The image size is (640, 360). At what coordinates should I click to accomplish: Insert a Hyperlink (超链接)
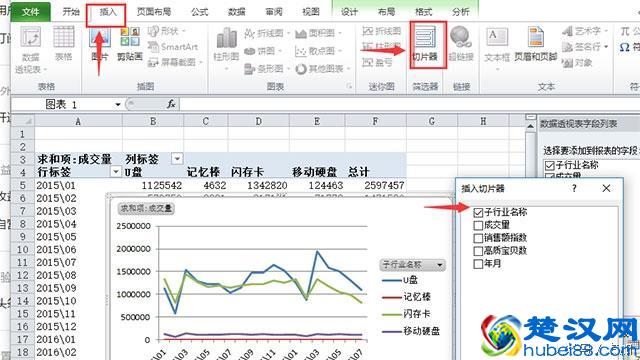[x=461, y=43]
